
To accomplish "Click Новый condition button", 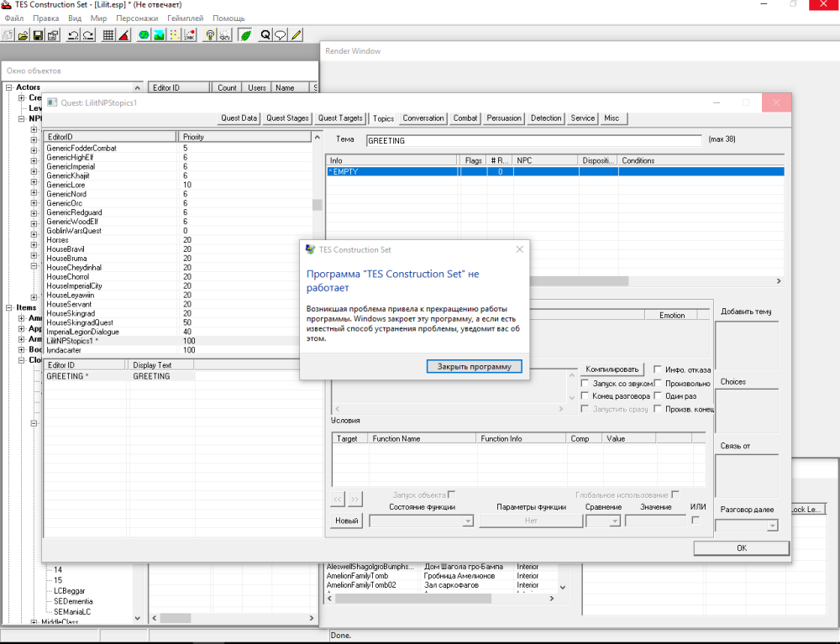I will coord(347,521).
